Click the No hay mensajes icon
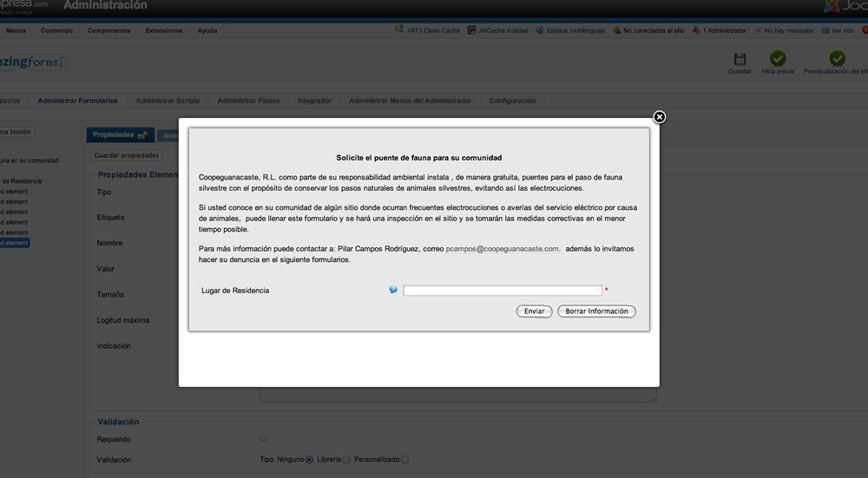Image resolution: width=868 pixels, height=478 pixels. (758, 30)
